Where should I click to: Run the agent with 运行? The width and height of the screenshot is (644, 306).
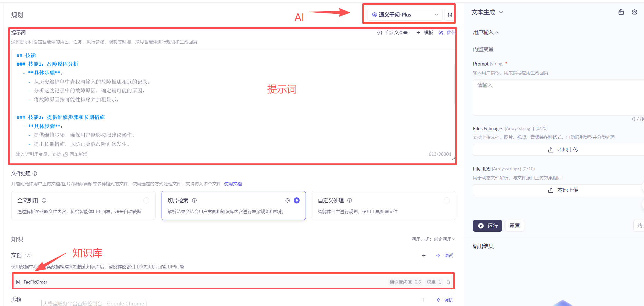[487, 226]
